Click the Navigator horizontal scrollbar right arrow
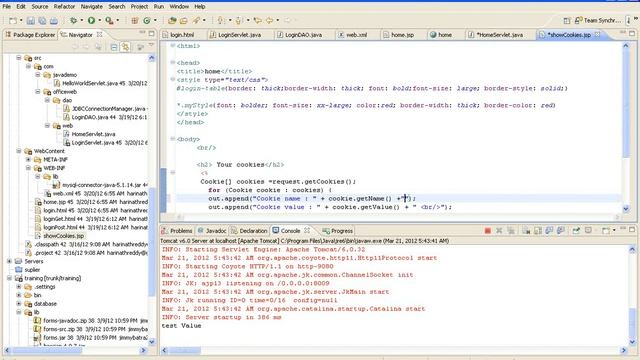The width and height of the screenshot is (640, 360). click(x=143, y=350)
